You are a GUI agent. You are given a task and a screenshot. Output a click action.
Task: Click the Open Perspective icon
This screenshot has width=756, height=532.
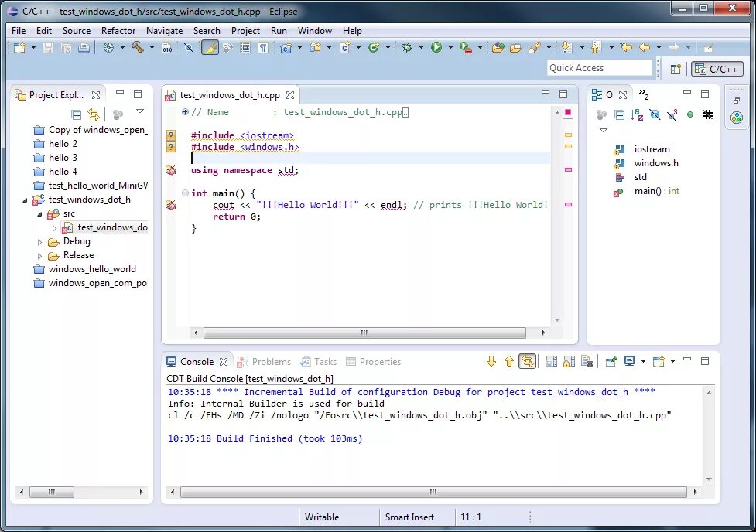[x=676, y=69]
